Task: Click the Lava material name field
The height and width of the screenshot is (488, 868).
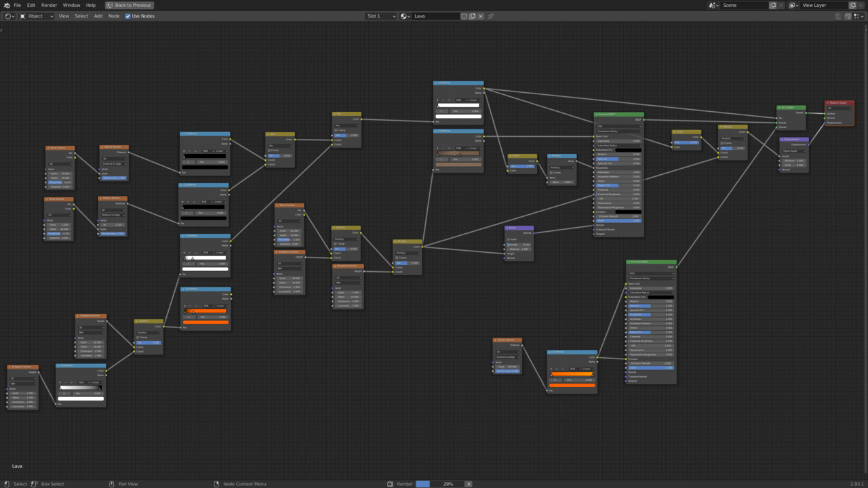Action: 436,16
